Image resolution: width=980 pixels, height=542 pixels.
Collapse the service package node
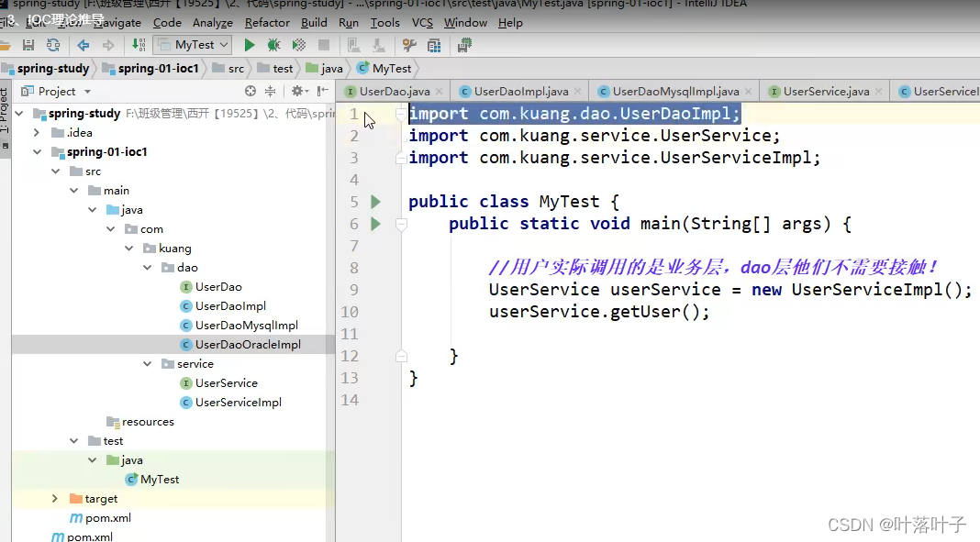(x=148, y=363)
